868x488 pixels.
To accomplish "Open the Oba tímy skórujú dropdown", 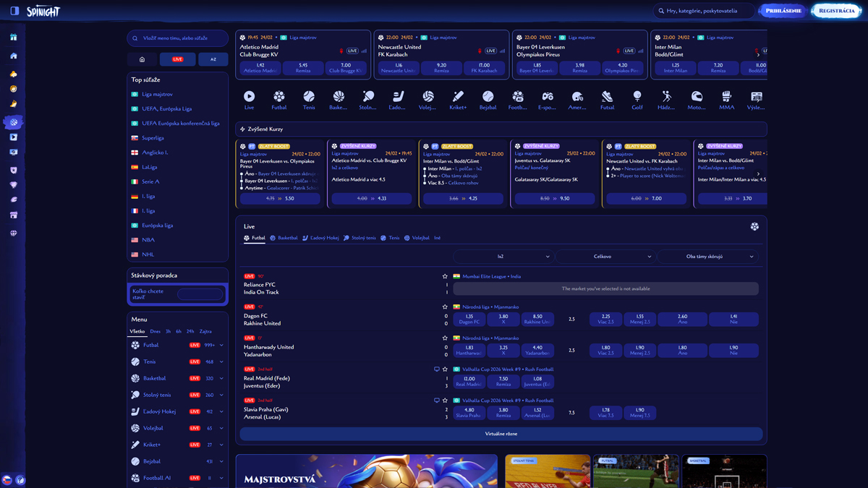I will [x=709, y=257].
